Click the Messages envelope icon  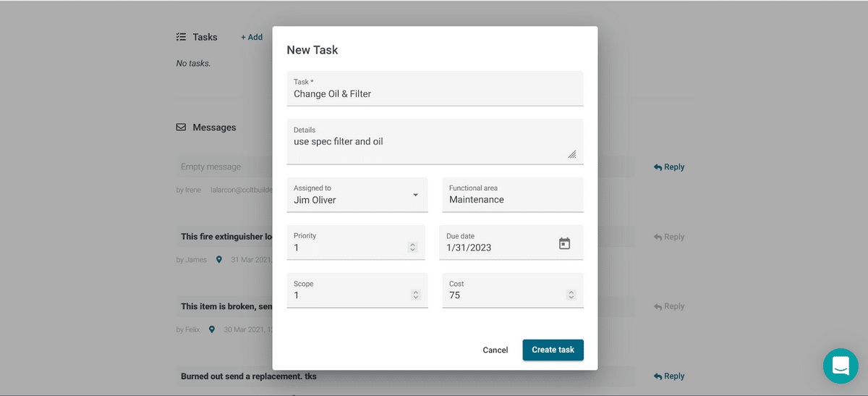(181, 127)
